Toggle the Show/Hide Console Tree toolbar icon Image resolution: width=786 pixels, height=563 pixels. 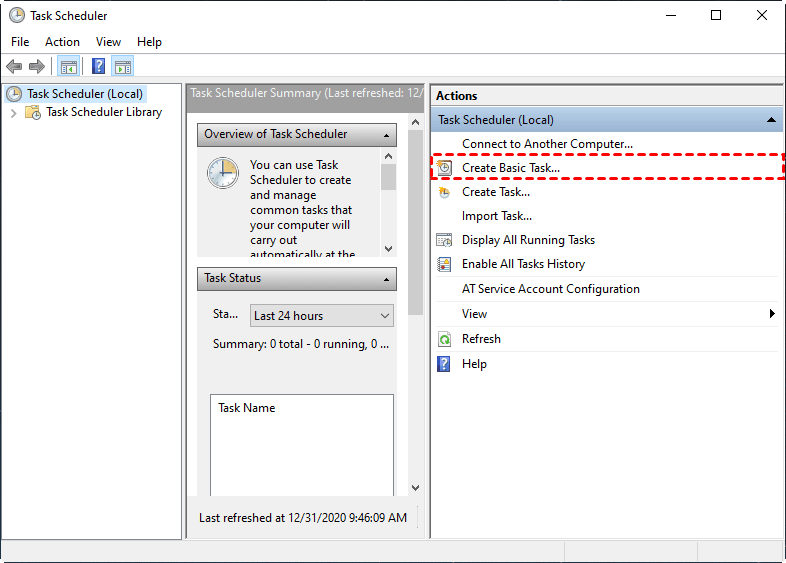69,67
